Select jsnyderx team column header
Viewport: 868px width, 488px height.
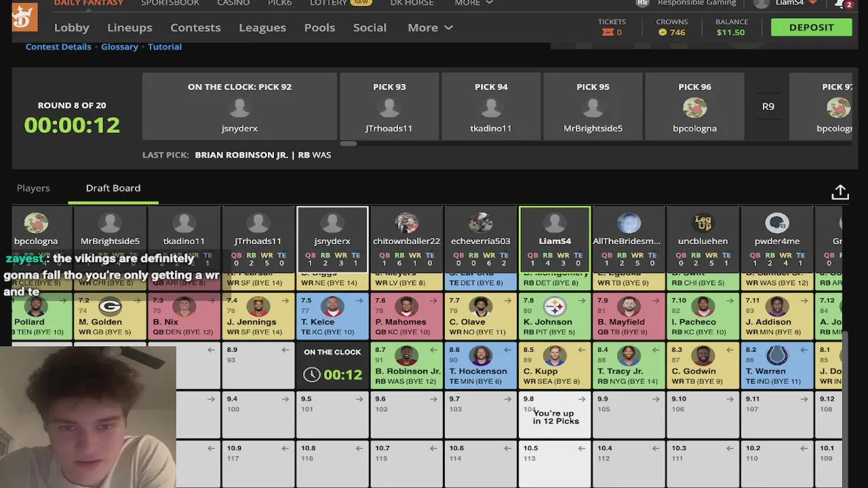coord(332,239)
